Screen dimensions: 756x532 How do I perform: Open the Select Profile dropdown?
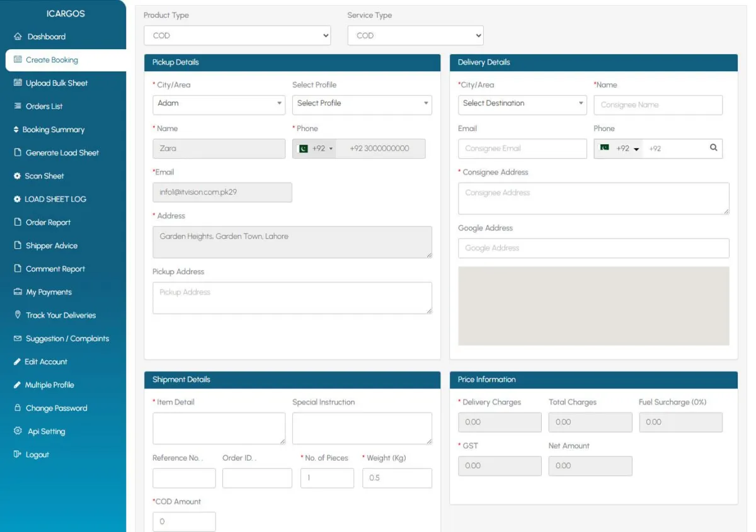362,104
